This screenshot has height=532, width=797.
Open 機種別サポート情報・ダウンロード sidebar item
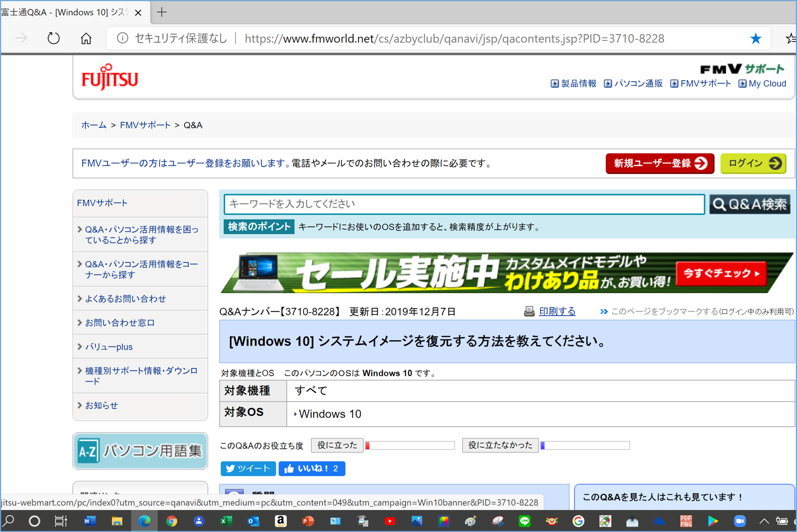(141, 376)
